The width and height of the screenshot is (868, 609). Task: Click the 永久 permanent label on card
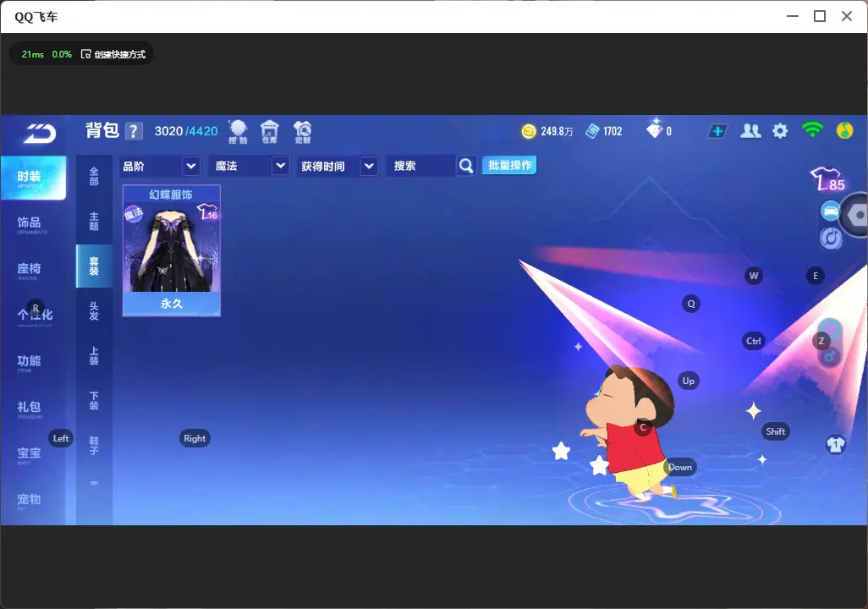pyautogui.click(x=172, y=304)
